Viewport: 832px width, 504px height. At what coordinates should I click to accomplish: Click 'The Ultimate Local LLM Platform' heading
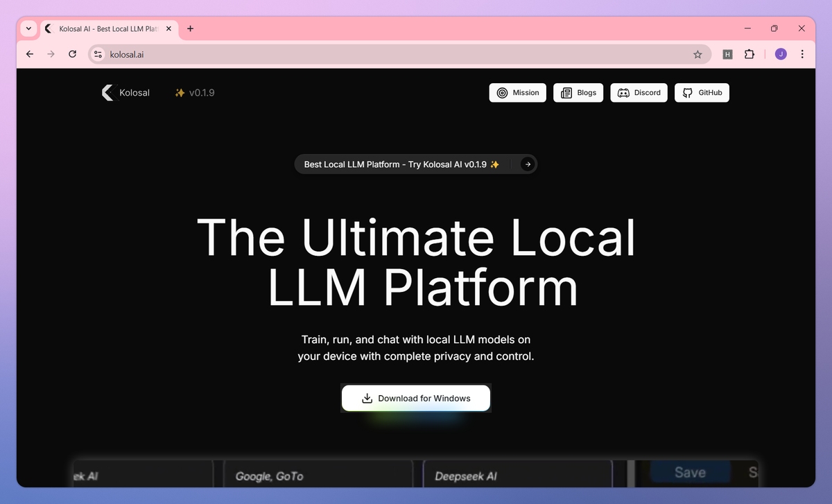[416, 262]
